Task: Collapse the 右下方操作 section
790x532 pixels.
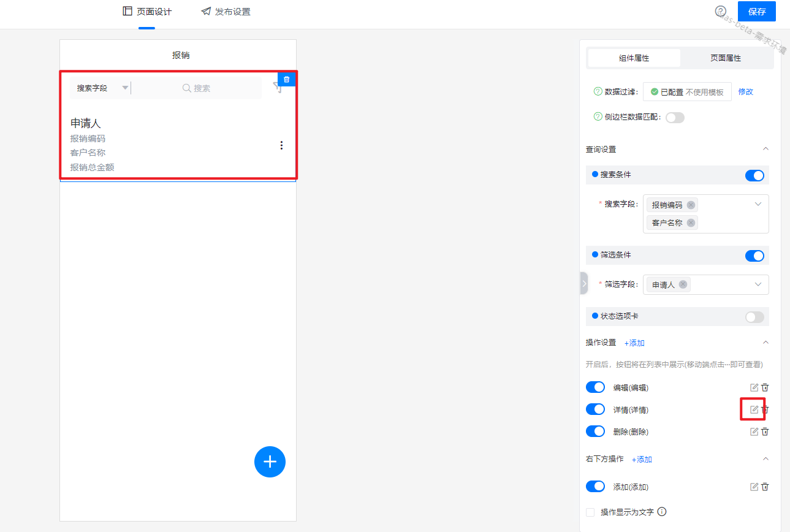Action: 765,459
